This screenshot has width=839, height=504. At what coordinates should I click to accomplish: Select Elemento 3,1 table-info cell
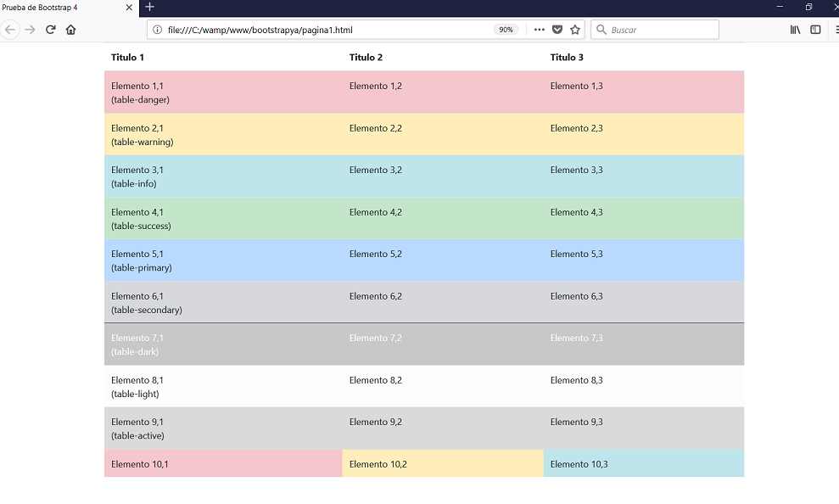(223, 176)
